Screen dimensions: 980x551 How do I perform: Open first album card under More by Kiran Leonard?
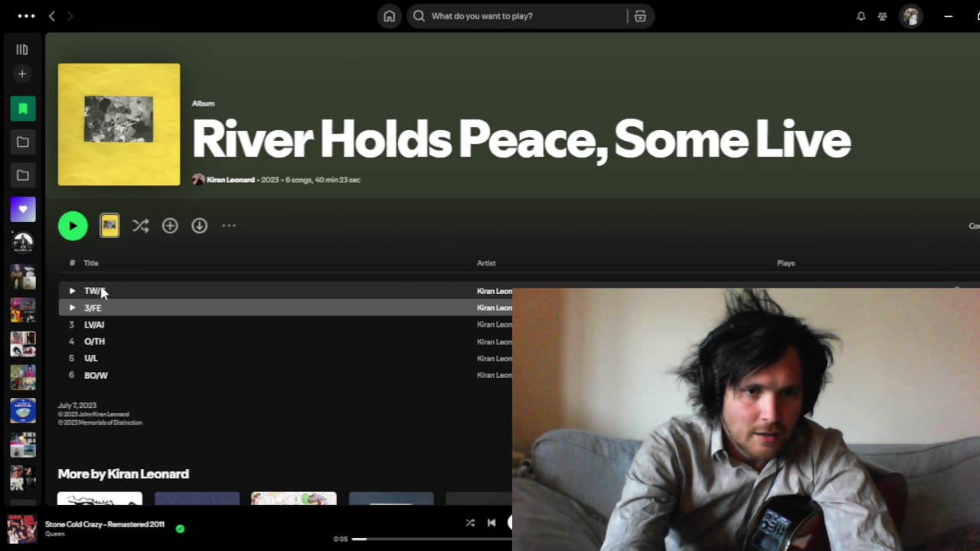coord(100,499)
